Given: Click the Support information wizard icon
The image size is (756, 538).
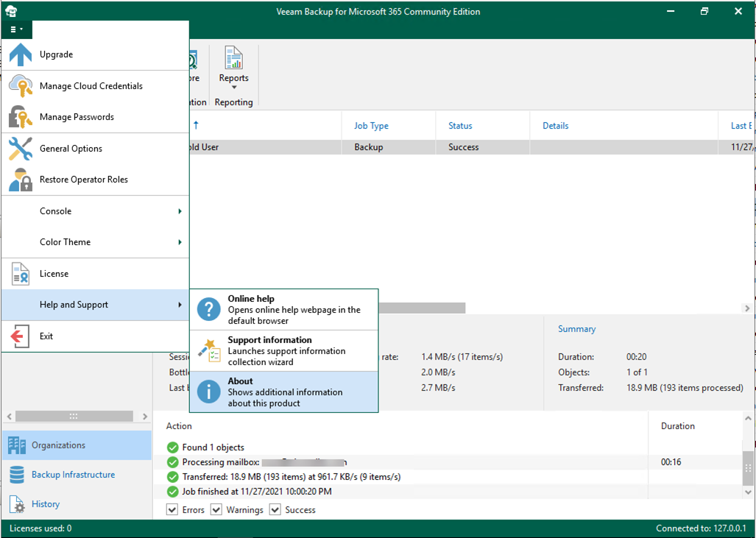Looking at the screenshot, I should pyautogui.click(x=209, y=350).
